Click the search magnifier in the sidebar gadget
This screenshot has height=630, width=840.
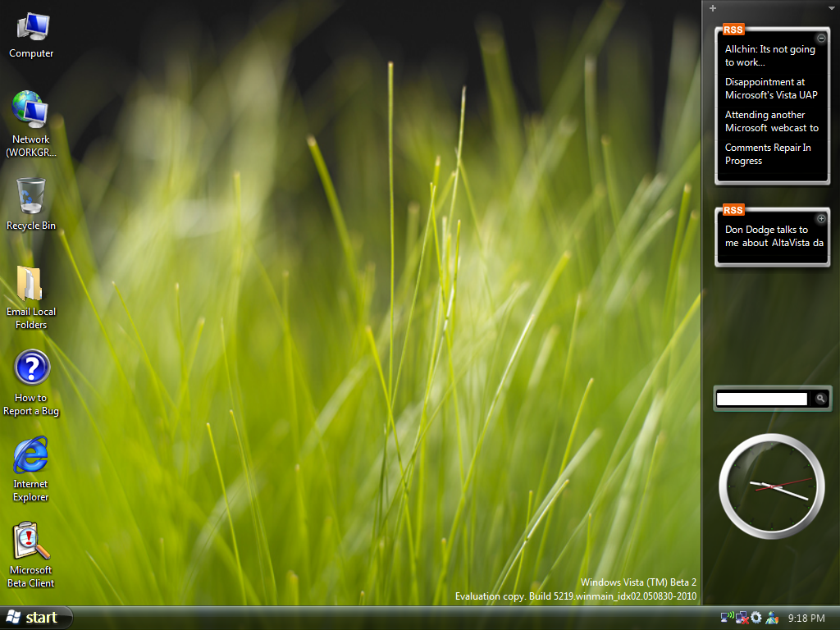tap(819, 399)
